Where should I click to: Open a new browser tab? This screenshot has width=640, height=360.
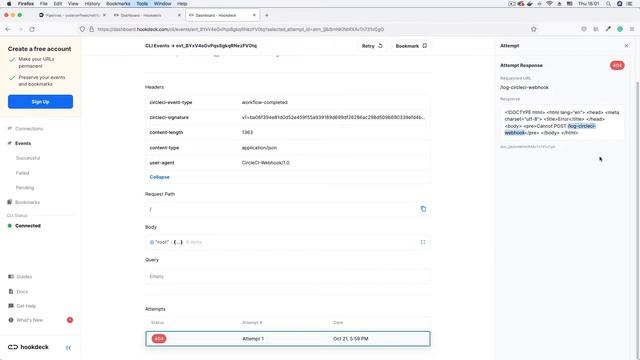[267, 15]
